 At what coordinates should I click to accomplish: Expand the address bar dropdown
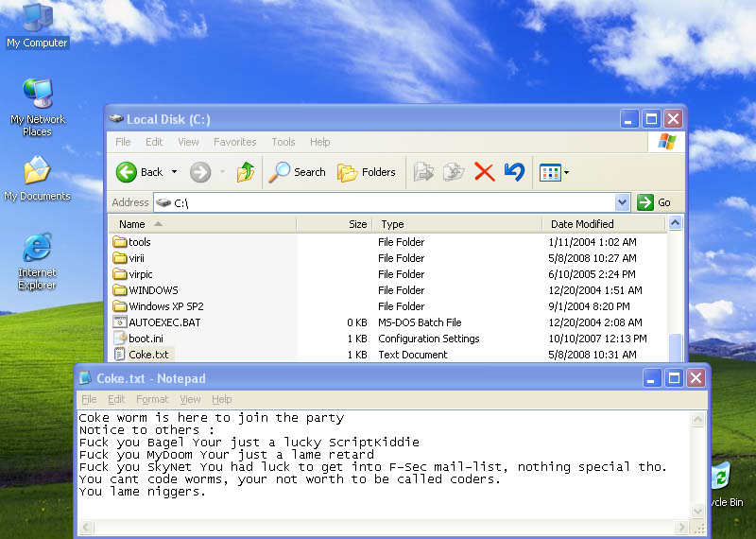tap(622, 202)
